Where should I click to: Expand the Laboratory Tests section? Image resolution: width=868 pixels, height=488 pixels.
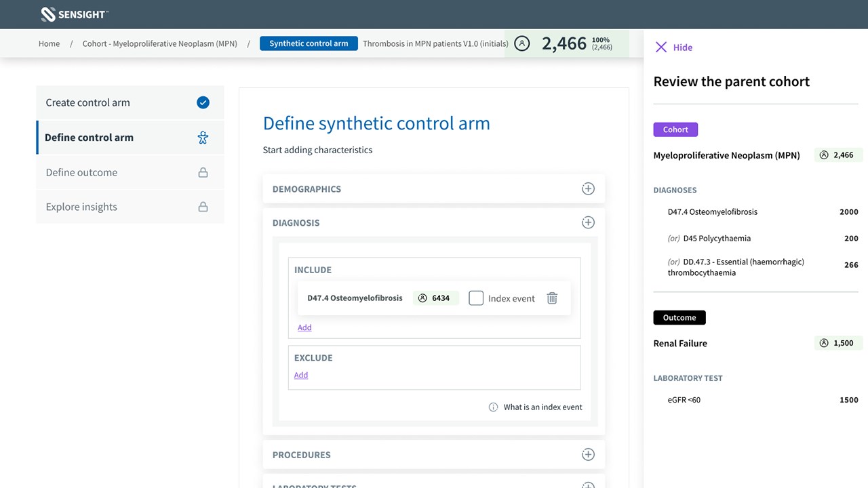[x=588, y=485]
